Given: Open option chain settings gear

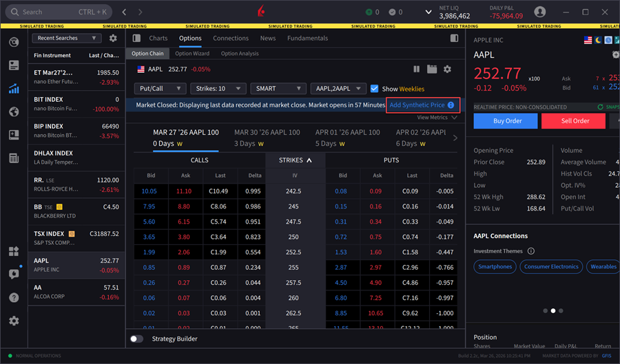Looking at the screenshot, I should (447, 69).
